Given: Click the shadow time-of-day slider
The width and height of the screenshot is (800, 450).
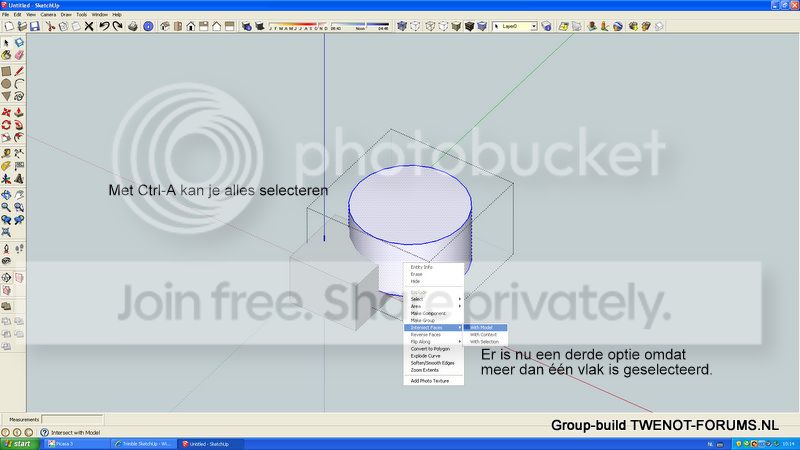Looking at the screenshot, I should coord(360,26).
